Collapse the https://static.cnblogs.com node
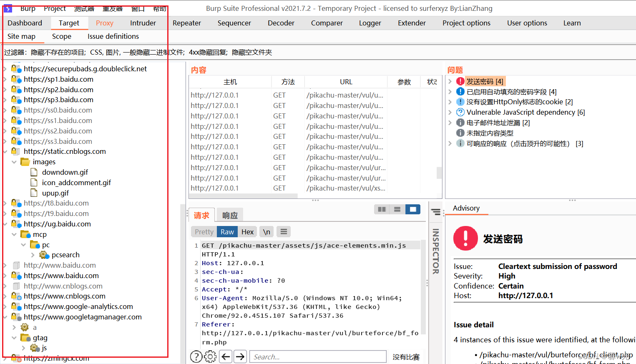636x364 pixels. 5,151
